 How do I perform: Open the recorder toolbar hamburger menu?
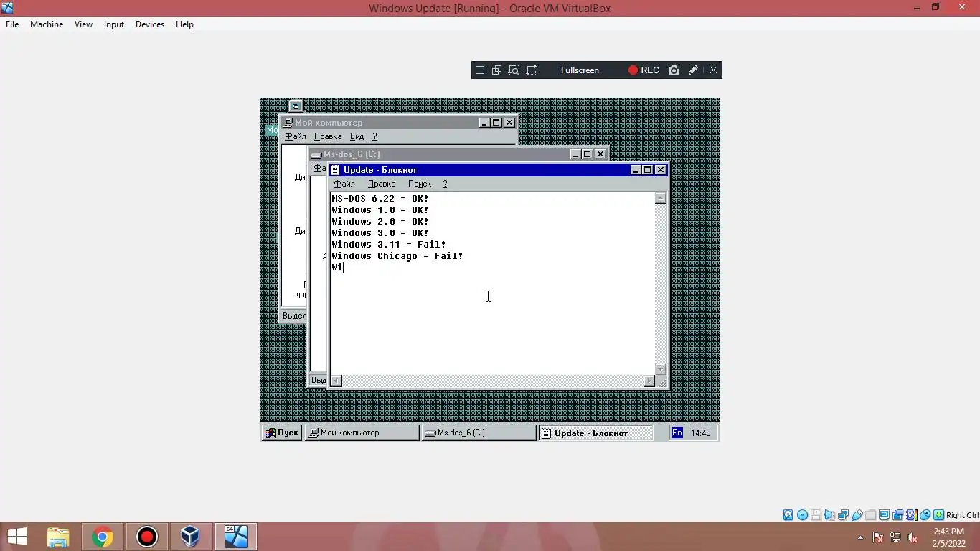(x=480, y=70)
